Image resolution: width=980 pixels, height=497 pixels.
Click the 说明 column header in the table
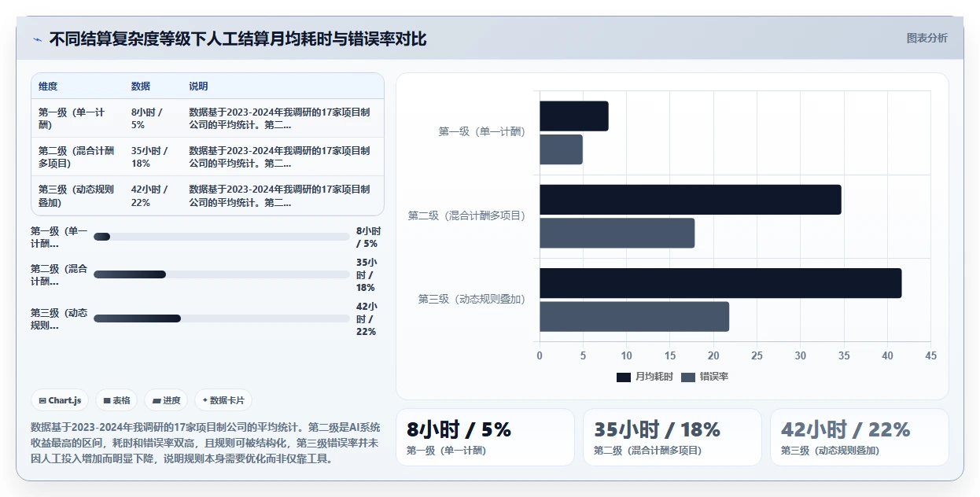point(198,87)
